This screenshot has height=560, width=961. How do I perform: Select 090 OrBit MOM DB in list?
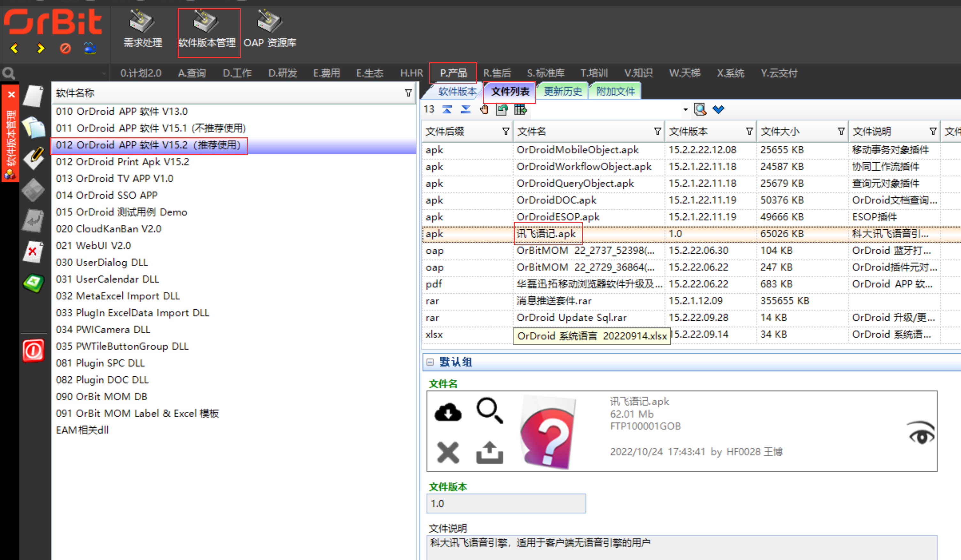click(234, 396)
